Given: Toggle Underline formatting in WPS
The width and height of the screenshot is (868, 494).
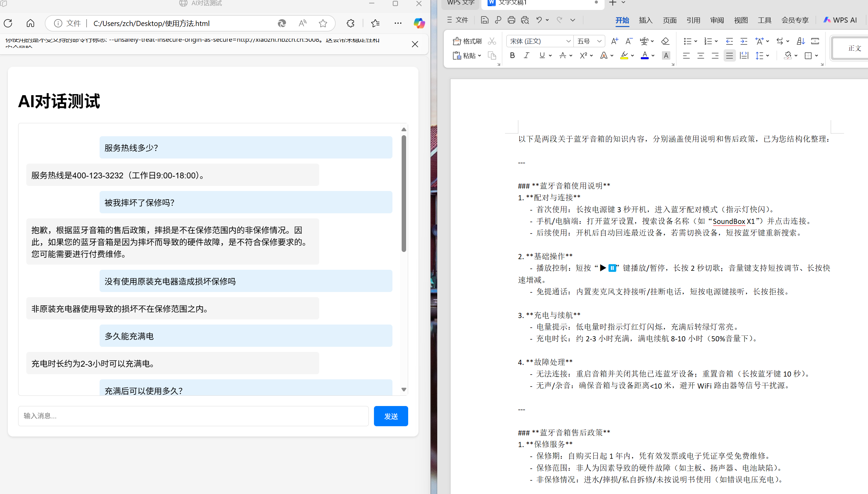Looking at the screenshot, I should coord(542,55).
